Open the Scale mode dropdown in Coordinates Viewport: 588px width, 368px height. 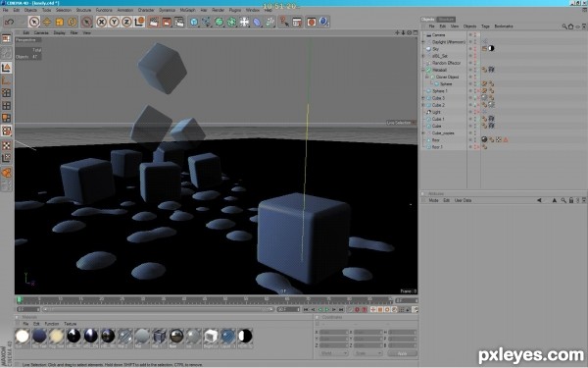[367, 353]
